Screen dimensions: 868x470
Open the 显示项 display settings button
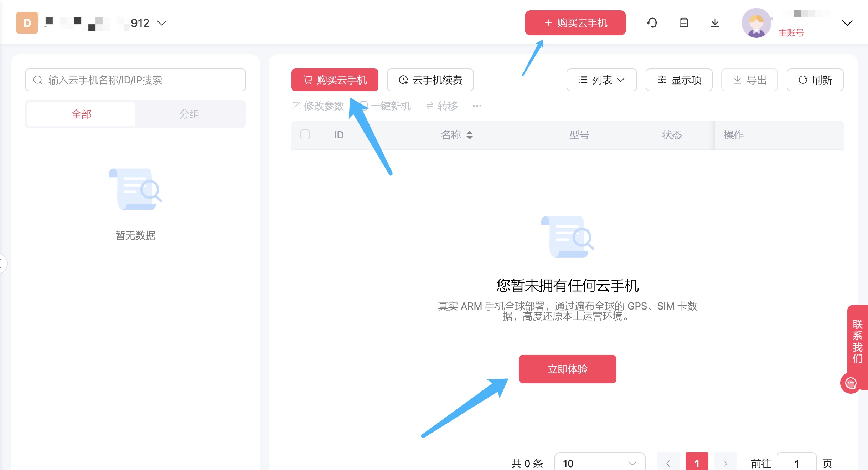679,80
